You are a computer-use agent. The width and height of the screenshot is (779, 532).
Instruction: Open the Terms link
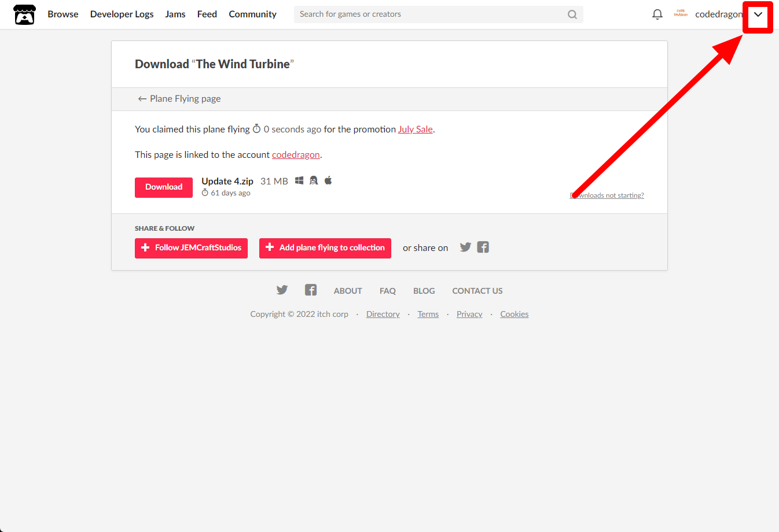coord(428,315)
